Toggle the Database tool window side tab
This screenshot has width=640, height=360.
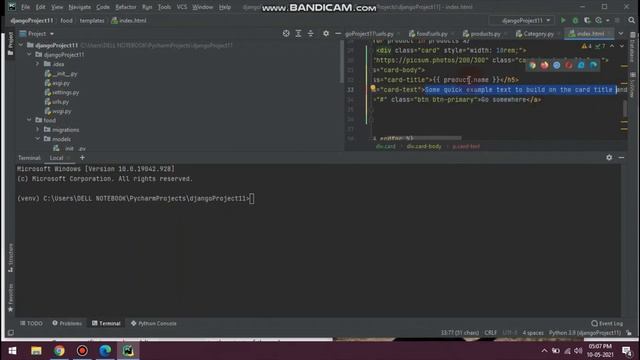(x=633, y=48)
